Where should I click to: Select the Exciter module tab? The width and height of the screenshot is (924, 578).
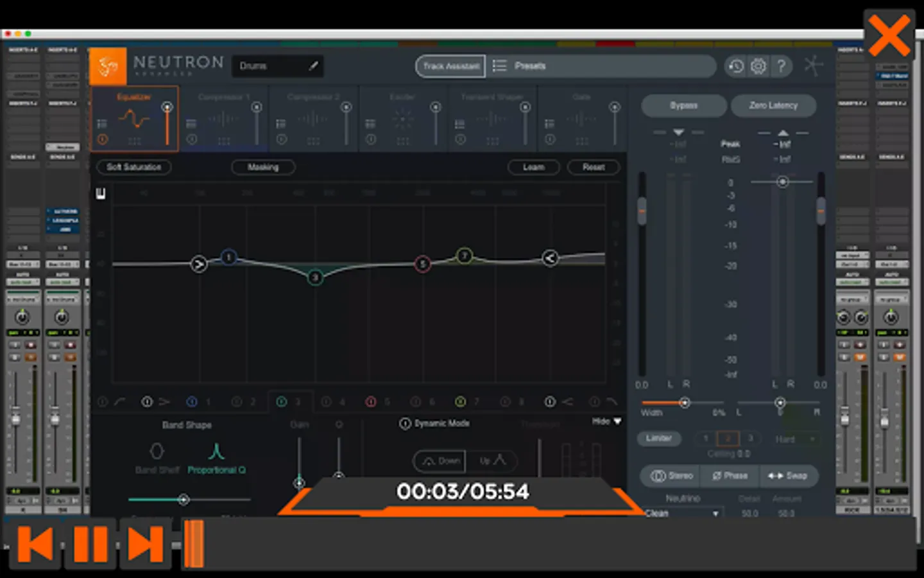[403, 119]
